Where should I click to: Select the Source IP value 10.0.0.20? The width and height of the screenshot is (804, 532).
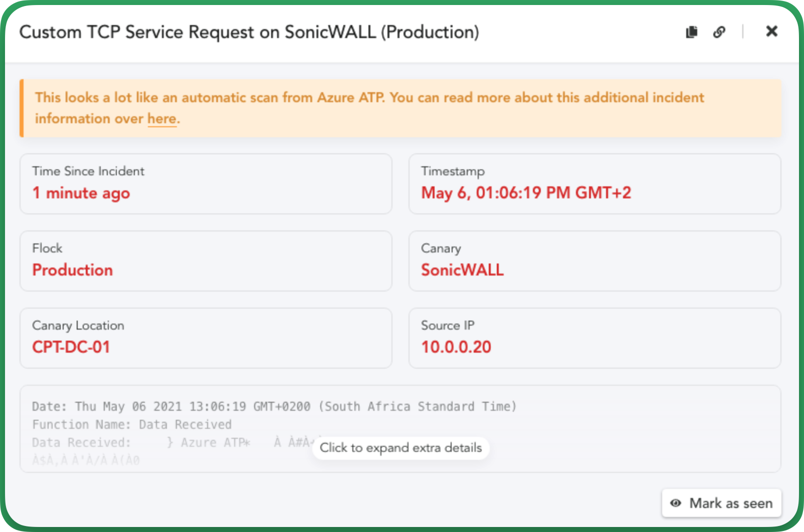point(456,347)
